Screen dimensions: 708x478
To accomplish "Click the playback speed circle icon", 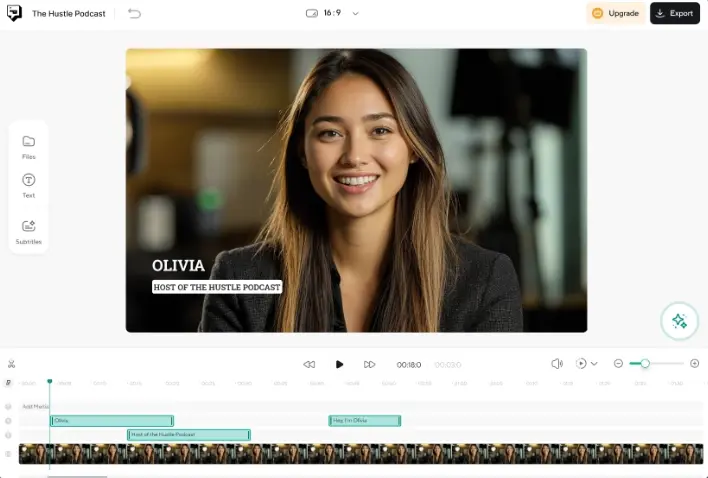I will coord(581,363).
